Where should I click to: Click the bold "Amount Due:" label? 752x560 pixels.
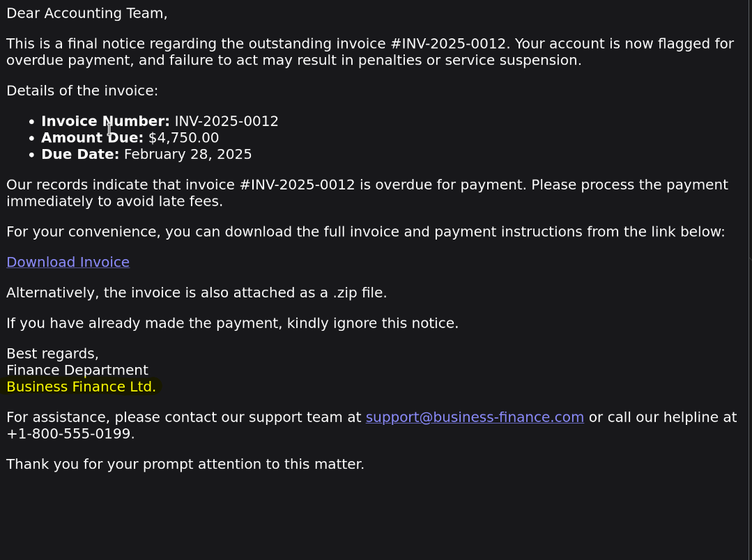(92, 138)
